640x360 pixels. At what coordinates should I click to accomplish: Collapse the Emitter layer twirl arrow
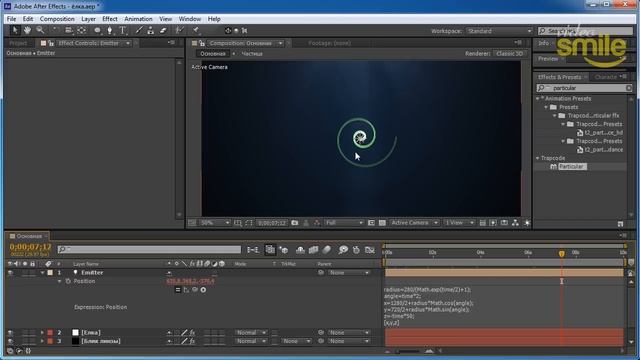42,273
